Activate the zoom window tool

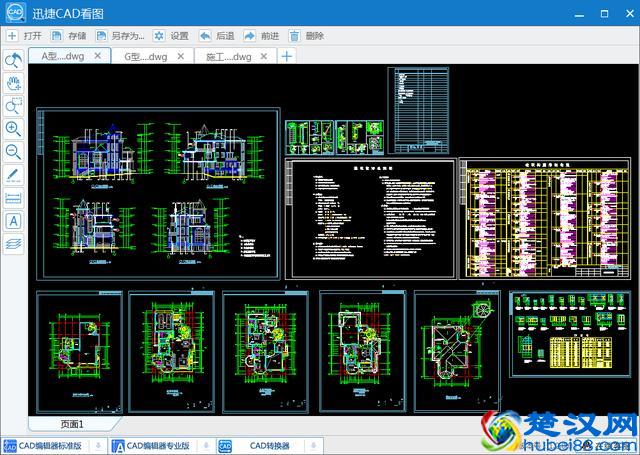[14, 105]
